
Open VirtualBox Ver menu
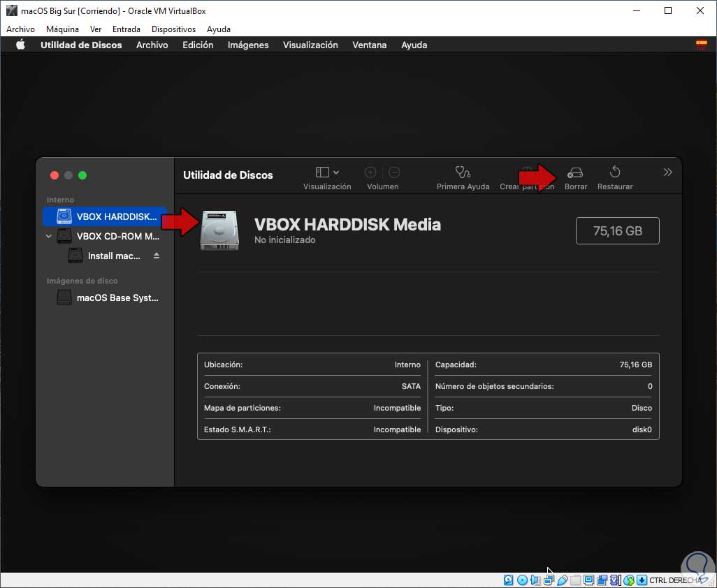96,29
